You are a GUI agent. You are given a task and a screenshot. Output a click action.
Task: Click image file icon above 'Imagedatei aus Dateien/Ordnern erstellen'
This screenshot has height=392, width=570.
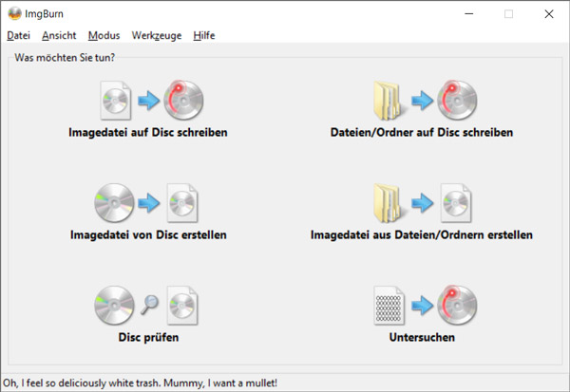[x=456, y=203]
